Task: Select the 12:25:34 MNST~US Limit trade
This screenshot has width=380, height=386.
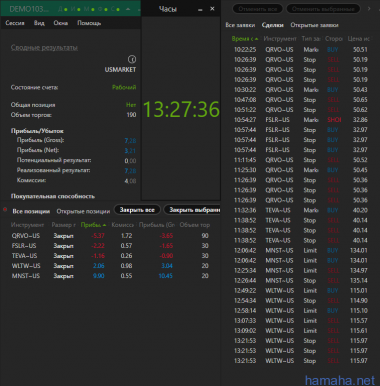Action: pyautogui.click(x=301, y=270)
